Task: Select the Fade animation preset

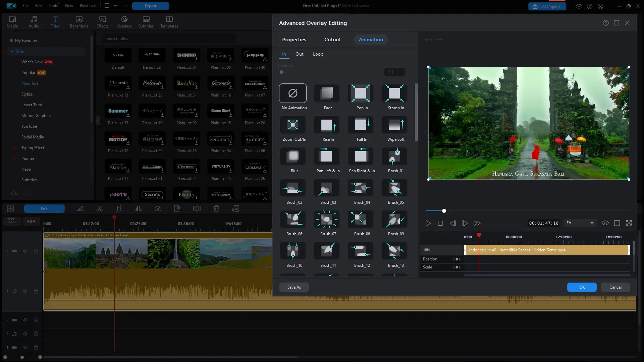Action: click(327, 94)
